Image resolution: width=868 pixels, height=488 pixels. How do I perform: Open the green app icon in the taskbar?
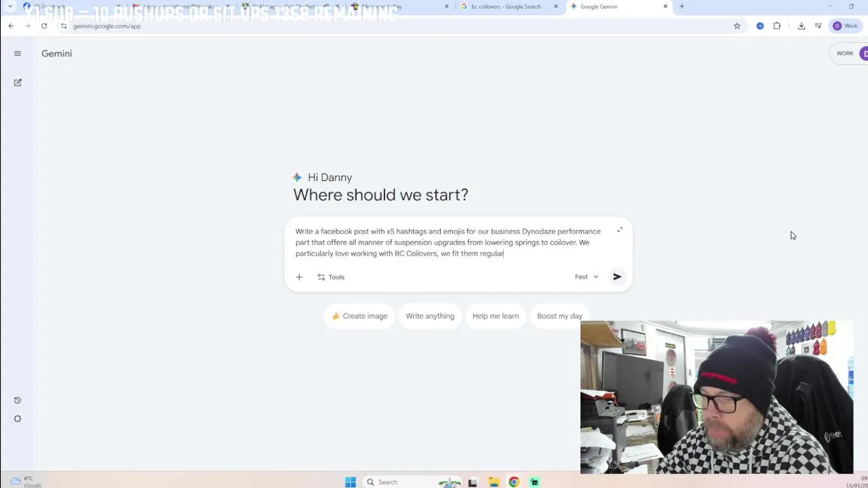(x=534, y=482)
